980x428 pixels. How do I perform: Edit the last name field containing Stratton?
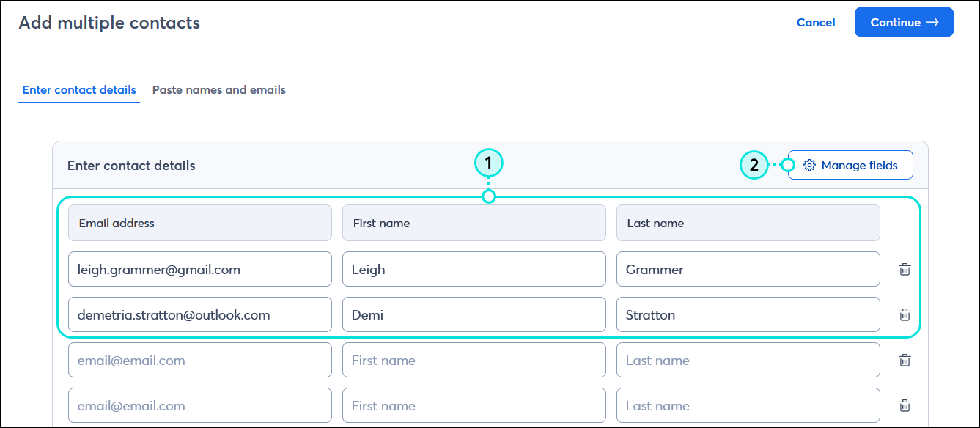748,315
